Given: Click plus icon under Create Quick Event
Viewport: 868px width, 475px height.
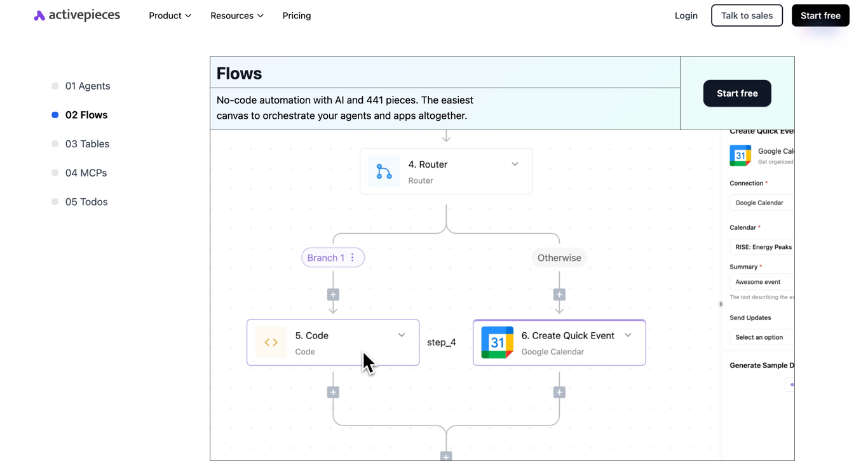Looking at the screenshot, I should point(559,392).
